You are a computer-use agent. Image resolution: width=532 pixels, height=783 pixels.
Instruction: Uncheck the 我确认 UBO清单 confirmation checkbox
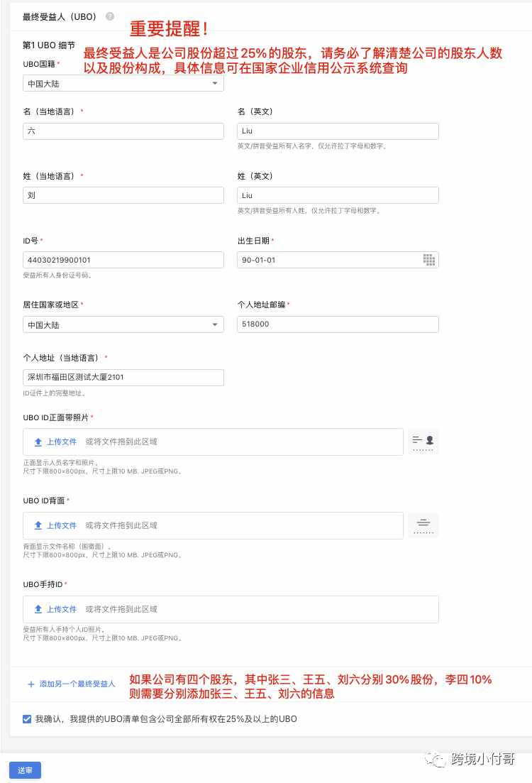pyautogui.click(x=27, y=719)
